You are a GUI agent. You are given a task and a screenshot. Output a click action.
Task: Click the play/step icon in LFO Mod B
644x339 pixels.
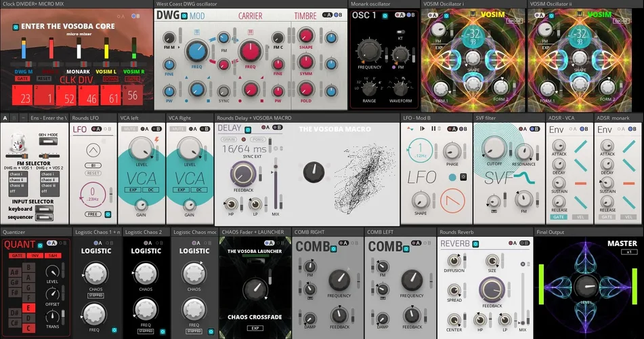[422, 129]
